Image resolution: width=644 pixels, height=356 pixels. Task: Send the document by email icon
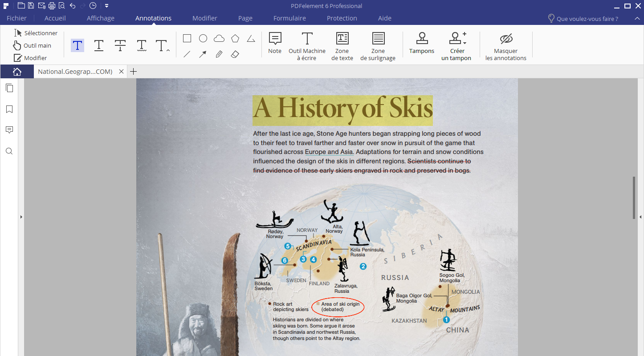(41, 6)
